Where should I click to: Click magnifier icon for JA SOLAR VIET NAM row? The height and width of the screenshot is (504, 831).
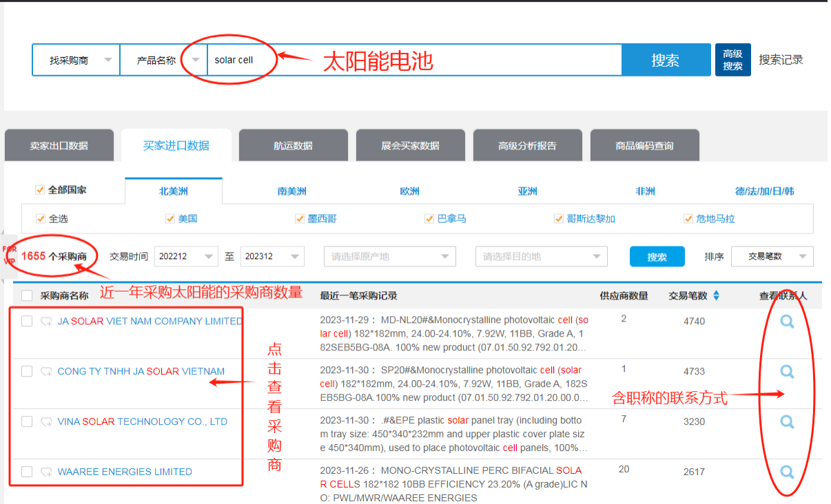(x=787, y=322)
